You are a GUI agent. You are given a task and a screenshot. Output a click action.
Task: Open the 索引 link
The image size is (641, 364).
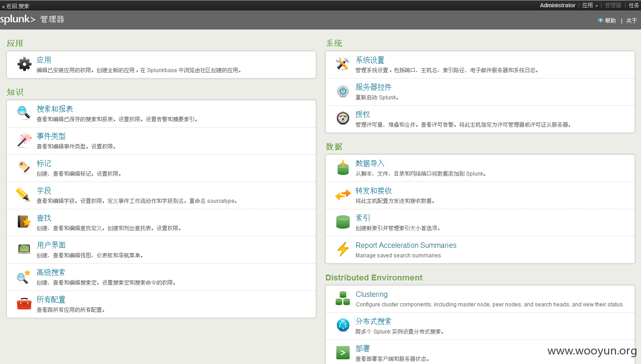tap(363, 218)
